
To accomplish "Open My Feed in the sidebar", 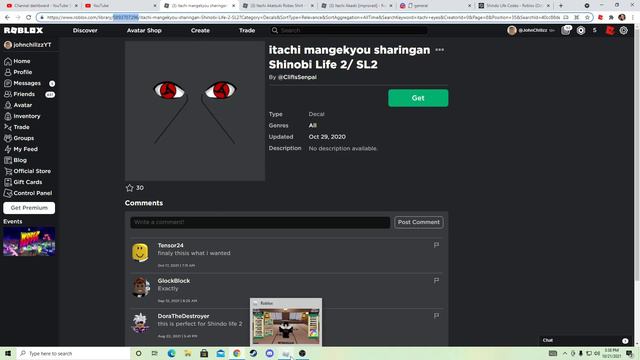I will click(21, 149).
